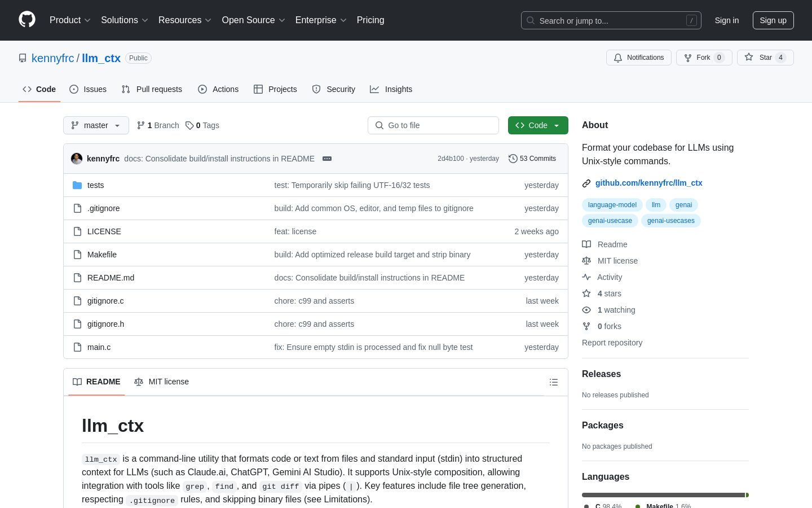Click the C language bar segment
The width and height of the screenshot is (812, 508).
[663, 495]
